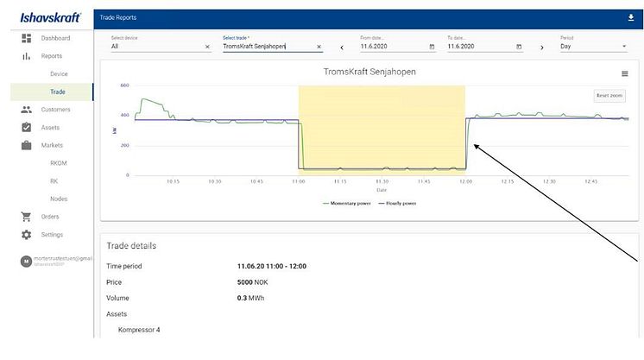Viewport: 644px width, 360px height.
Task: Click the user email account label
Action: (63, 258)
